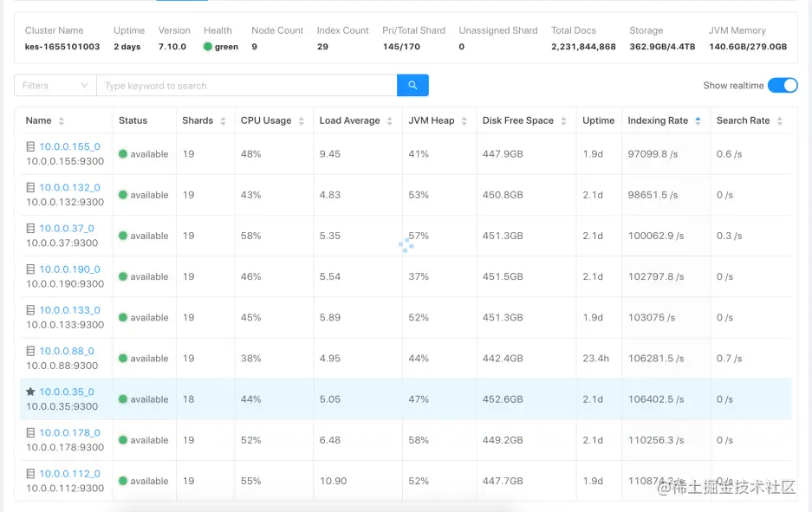Image resolution: width=812 pixels, height=512 pixels.
Task: Select the cluster name kes-1655101003
Action: (x=62, y=47)
